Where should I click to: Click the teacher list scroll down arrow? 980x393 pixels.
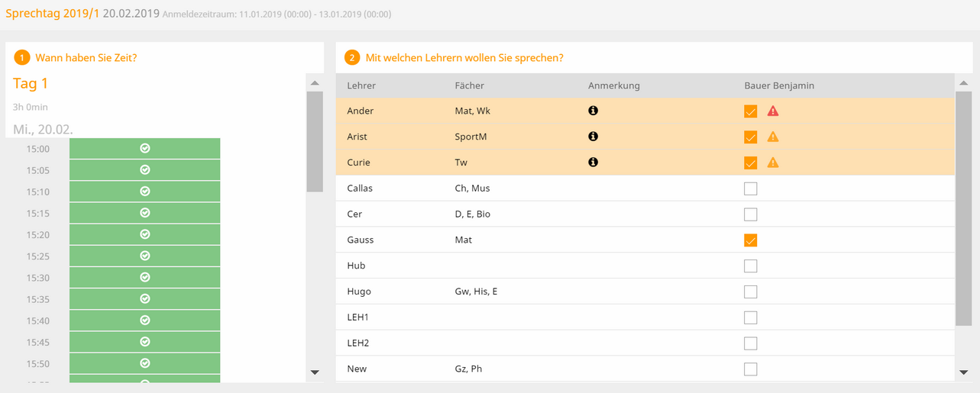tap(963, 372)
